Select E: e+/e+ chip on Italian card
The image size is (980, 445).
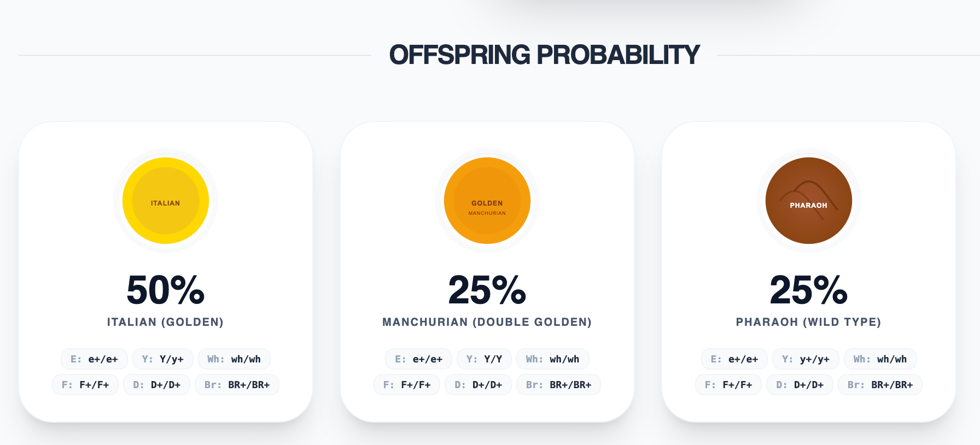94,359
